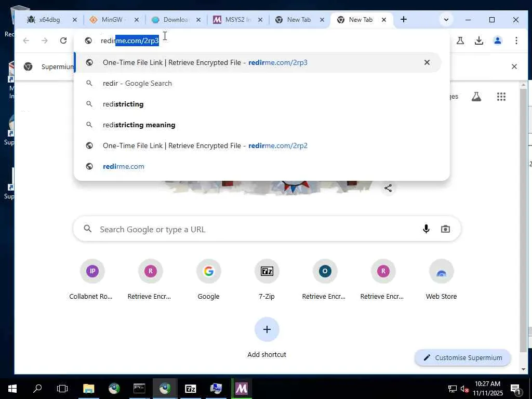Viewport: 532px width, 399px height.
Task: Dismiss the Supermium info bar
Action: [514, 66]
